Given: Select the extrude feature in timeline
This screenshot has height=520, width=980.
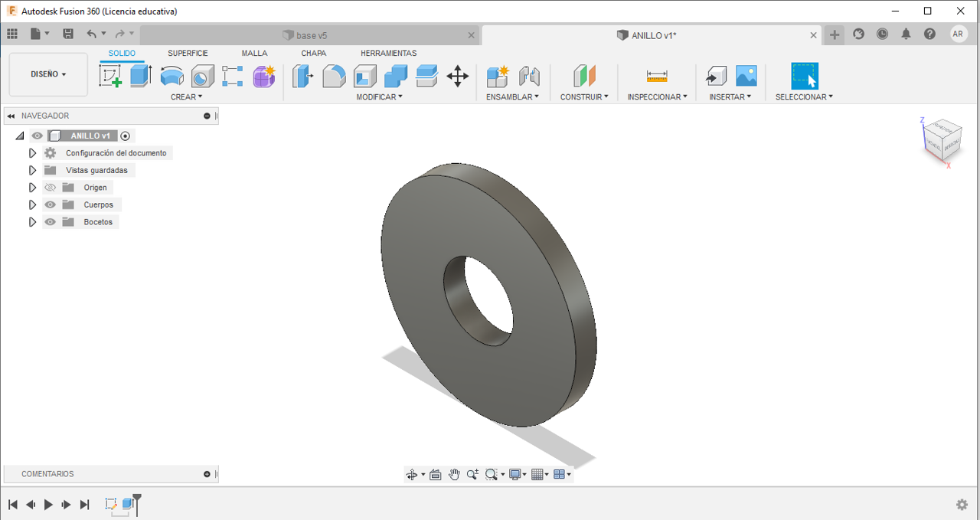Looking at the screenshot, I should pyautogui.click(x=128, y=504).
